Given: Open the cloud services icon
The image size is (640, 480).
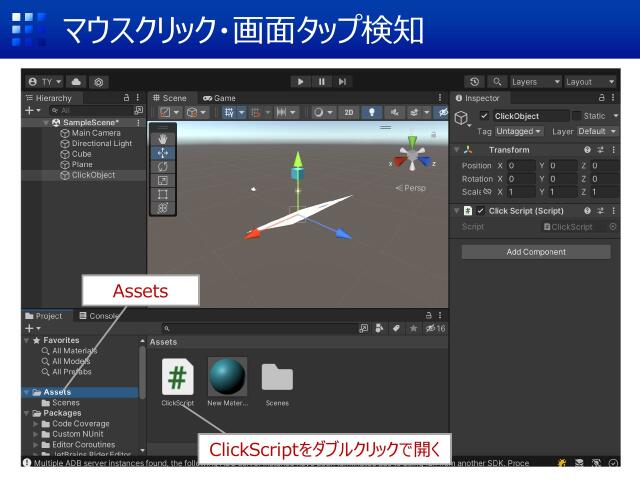Looking at the screenshot, I should (x=76, y=81).
